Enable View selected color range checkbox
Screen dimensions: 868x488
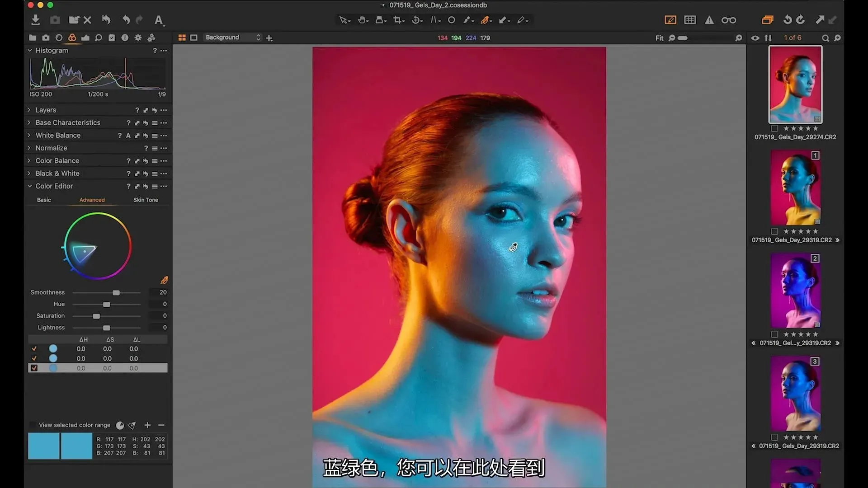33,425
